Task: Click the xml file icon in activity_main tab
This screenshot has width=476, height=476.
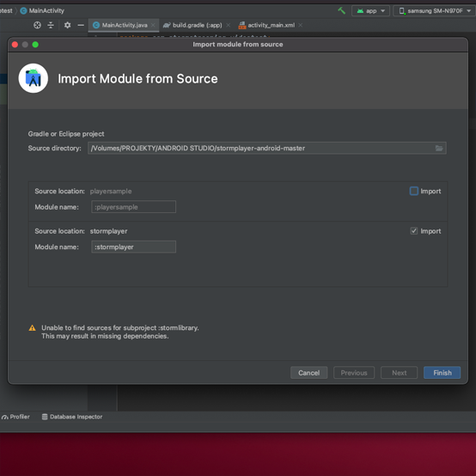Action: pos(242,25)
